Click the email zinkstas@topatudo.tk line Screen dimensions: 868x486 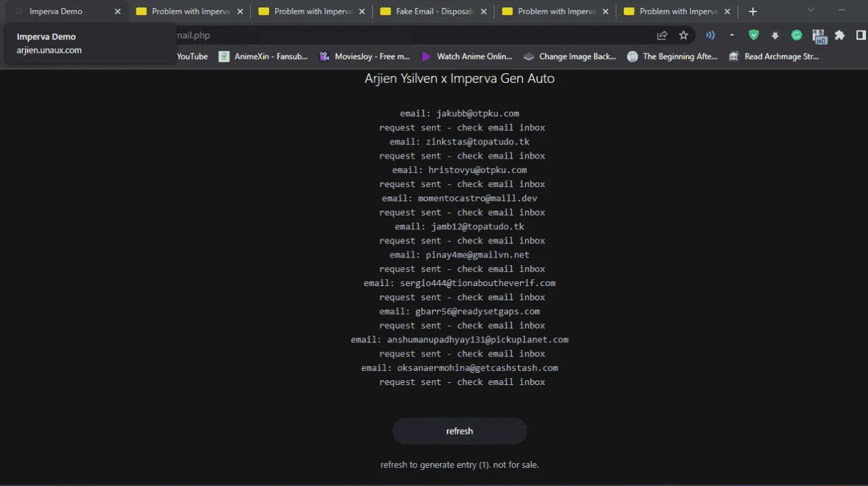coord(460,142)
